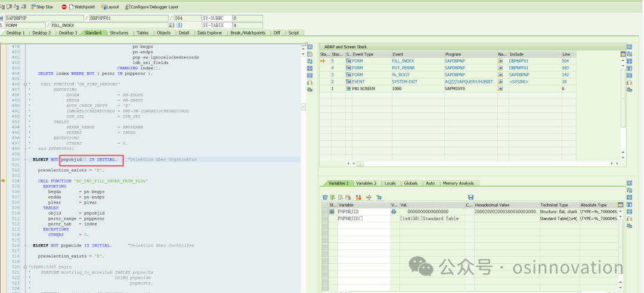Close the source code tool via its X icon
644x293 pixels.
click(x=310, y=47)
